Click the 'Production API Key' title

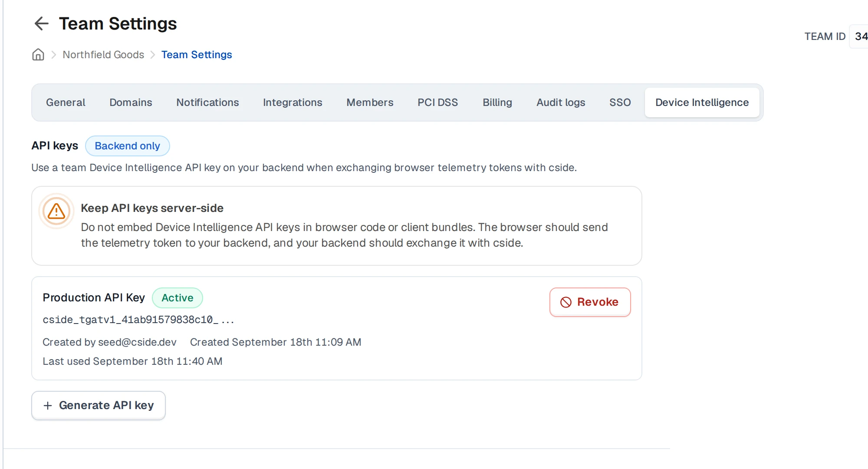[94, 298]
